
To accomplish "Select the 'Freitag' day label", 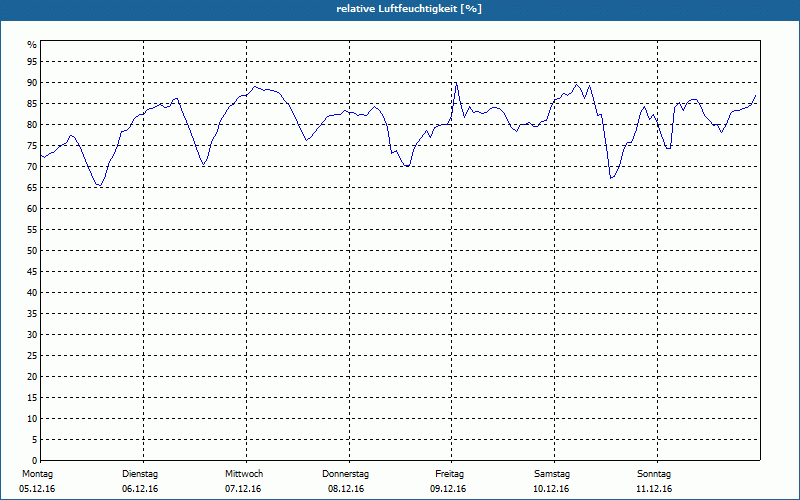I will (x=449, y=474).
